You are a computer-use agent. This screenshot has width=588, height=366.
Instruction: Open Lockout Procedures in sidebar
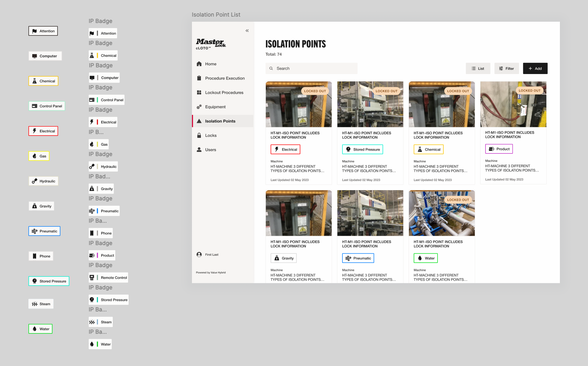223,93
